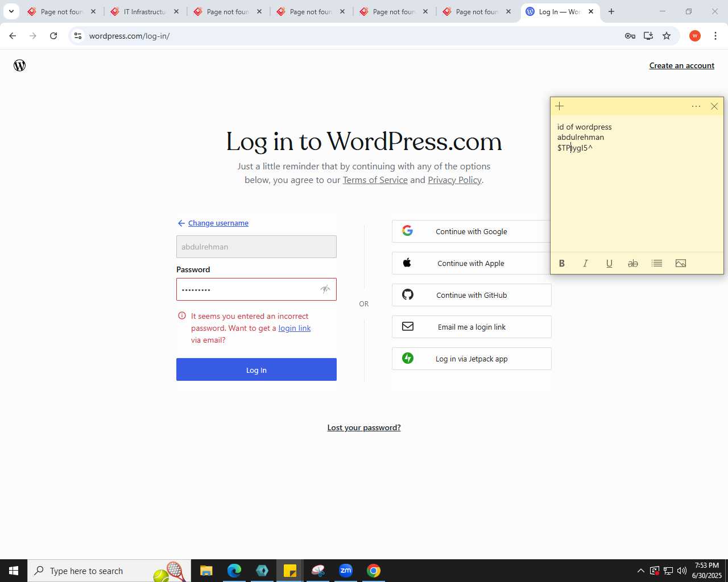Open Microsoft Edge from taskbar

(x=234, y=571)
